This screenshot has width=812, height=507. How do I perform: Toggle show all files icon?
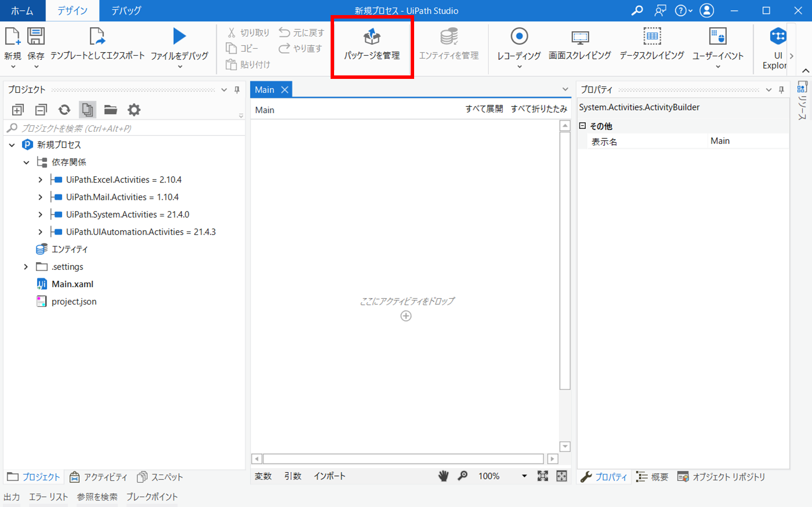[x=88, y=110]
